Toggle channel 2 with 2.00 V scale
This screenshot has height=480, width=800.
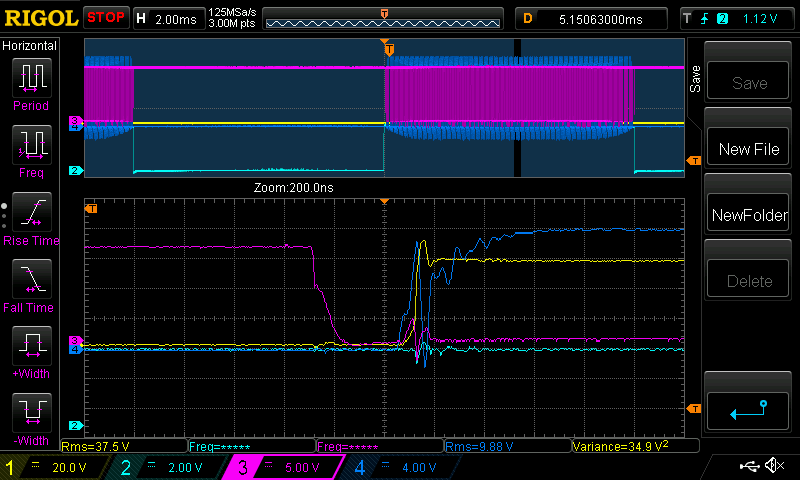[x=167, y=467]
